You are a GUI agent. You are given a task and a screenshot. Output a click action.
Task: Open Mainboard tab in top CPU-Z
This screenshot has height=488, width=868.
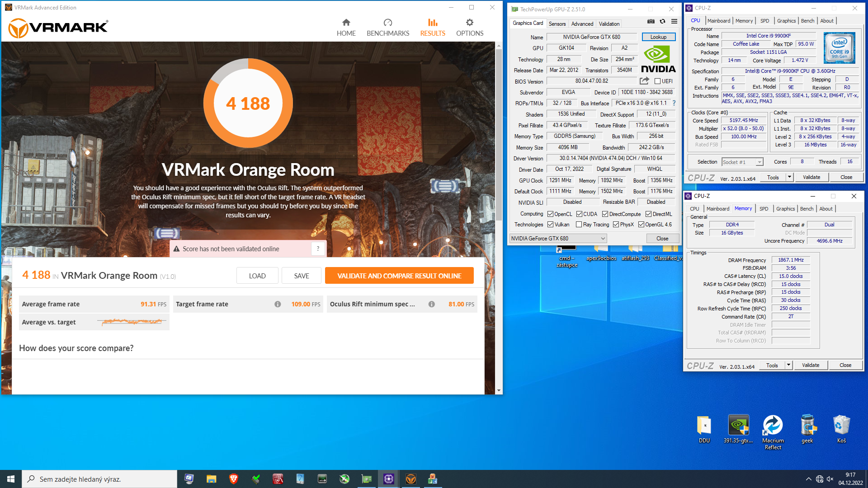(718, 21)
